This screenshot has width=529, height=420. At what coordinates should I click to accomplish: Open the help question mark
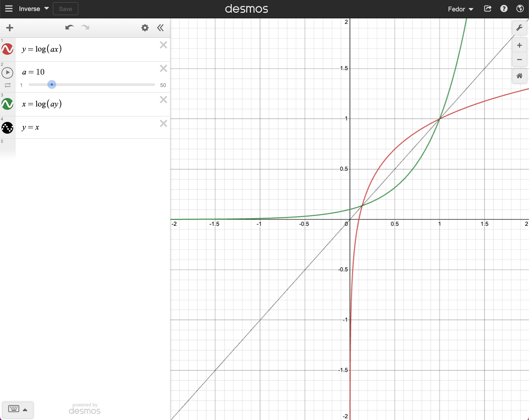point(504,9)
